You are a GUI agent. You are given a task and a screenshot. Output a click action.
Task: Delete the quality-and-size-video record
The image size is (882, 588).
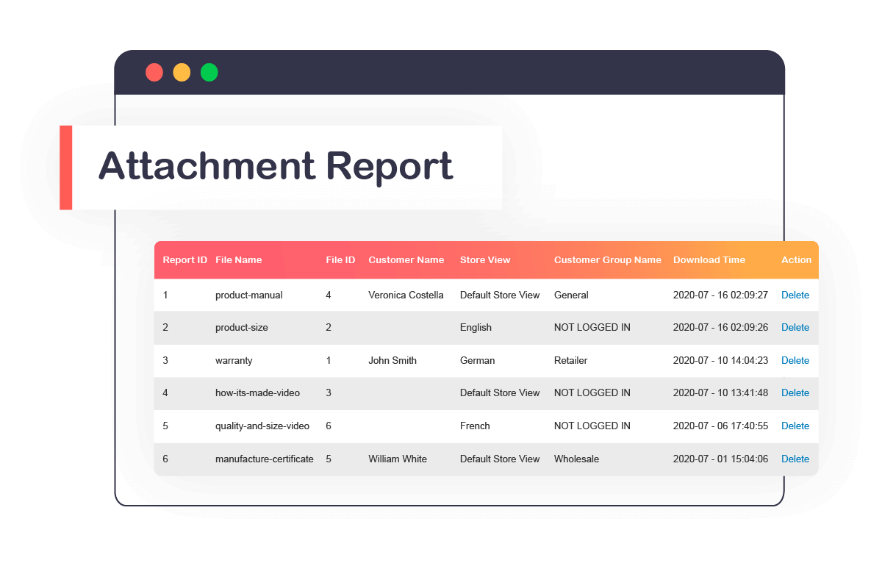[795, 426]
